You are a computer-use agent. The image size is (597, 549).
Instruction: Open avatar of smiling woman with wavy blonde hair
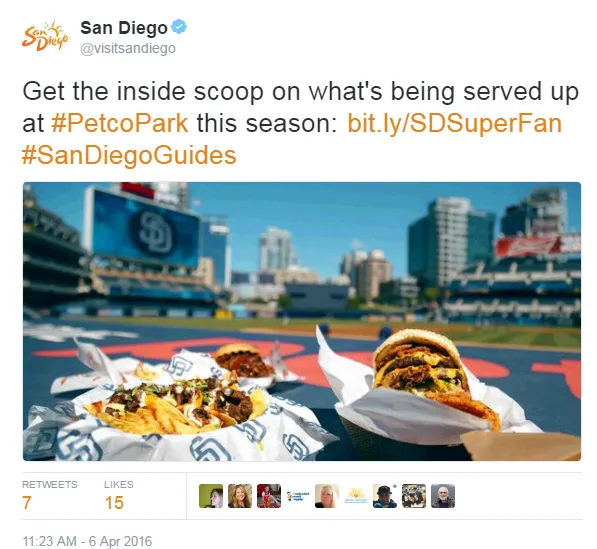coord(240,496)
